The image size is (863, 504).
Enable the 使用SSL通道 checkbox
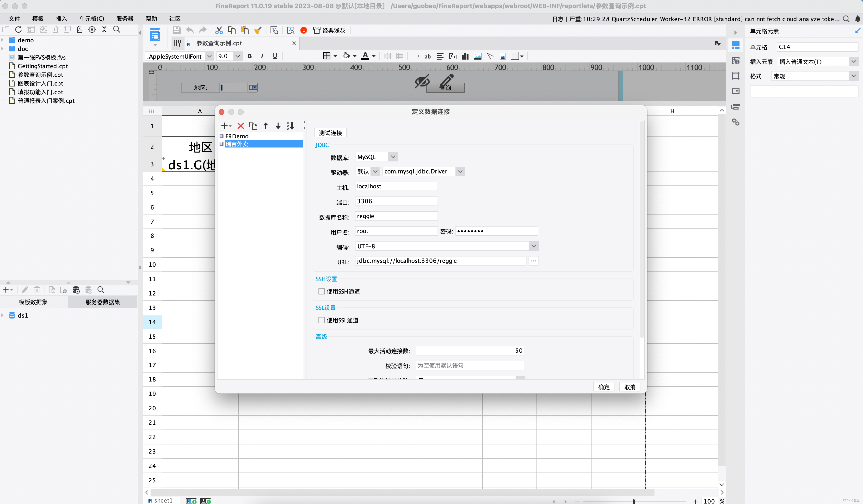pos(321,320)
